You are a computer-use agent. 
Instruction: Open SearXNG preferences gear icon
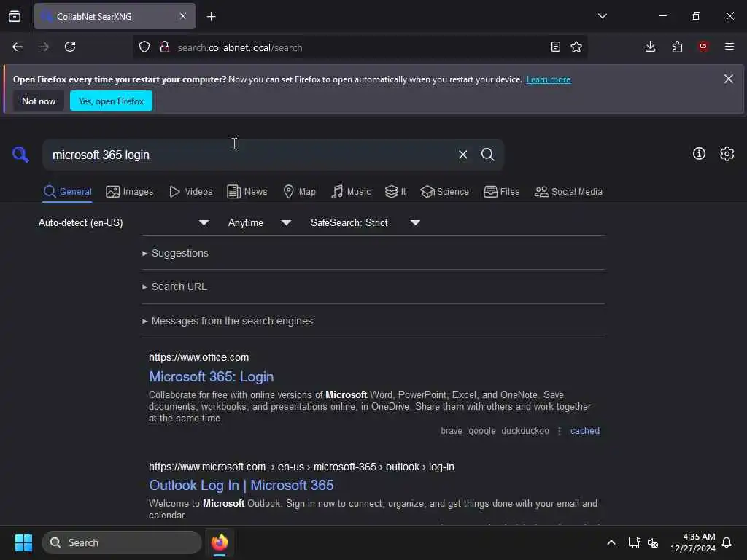click(x=727, y=153)
